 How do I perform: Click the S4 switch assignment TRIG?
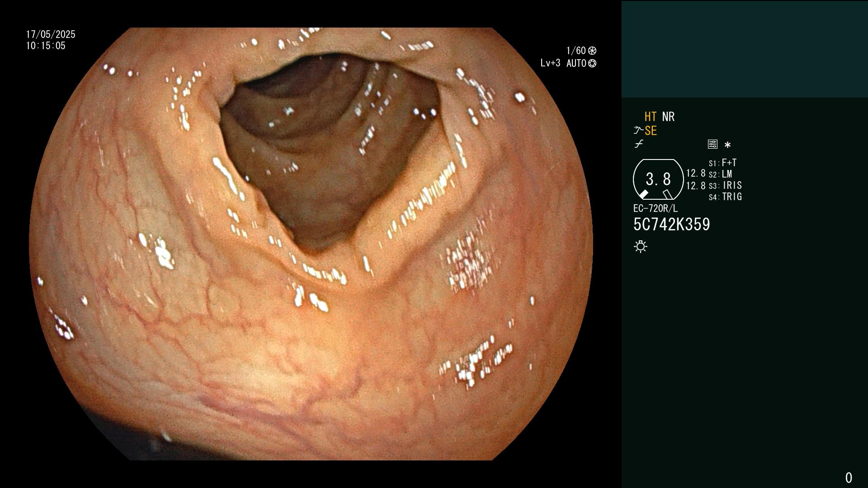(x=725, y=197)
